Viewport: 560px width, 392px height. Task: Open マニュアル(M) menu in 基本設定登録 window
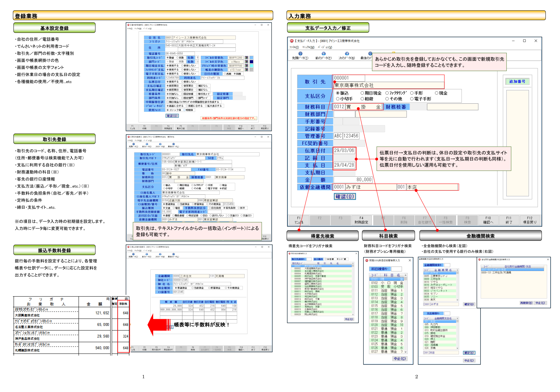[x=138, y=29]
